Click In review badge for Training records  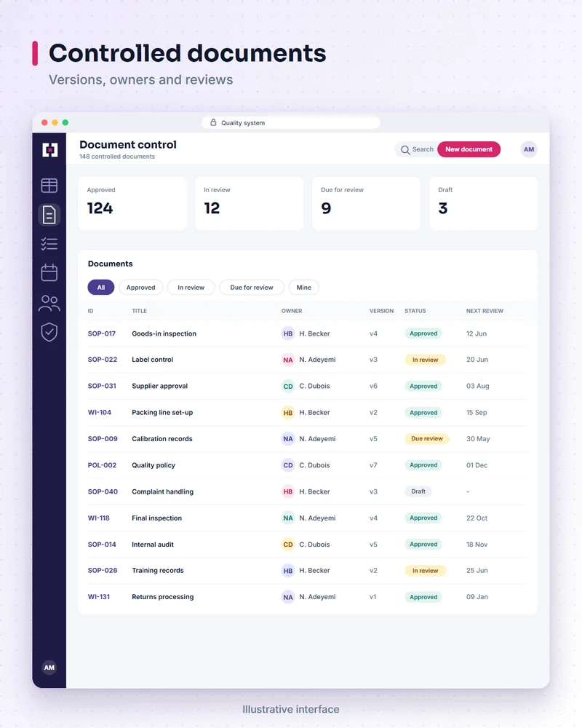pos(425,571)
